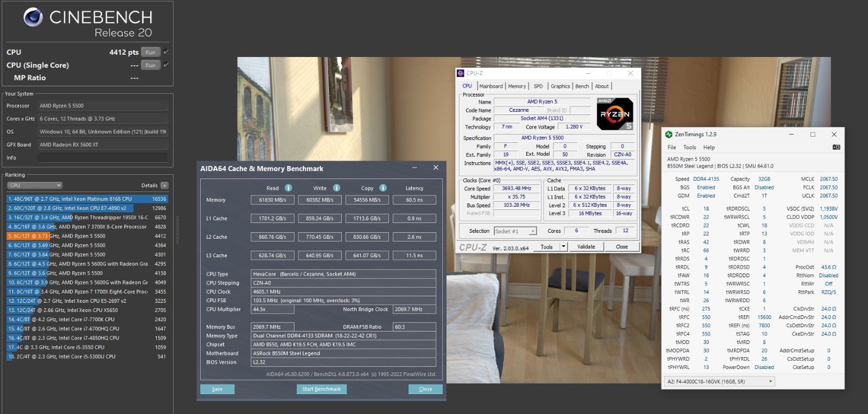Click the GFX Board field AMD Radeon RX 5600 XT
Screen dimensions: 868x414
tap(103, 145)
